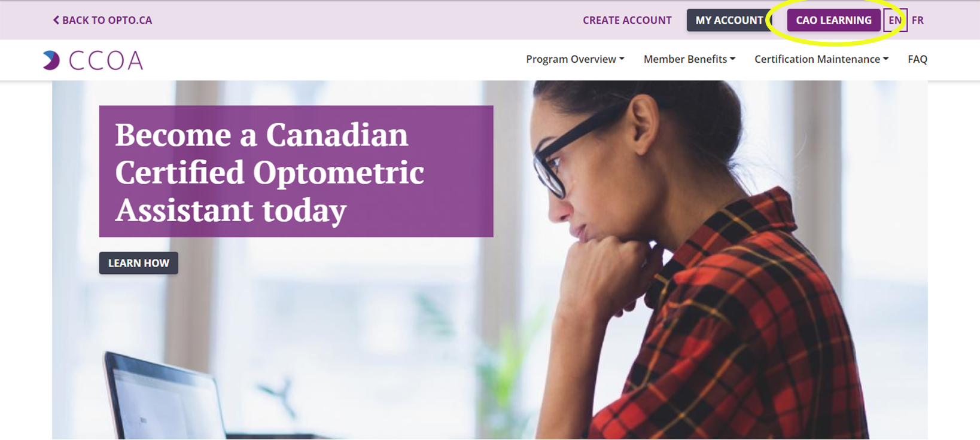Click the caret arrow next to Program Overview

622,59
